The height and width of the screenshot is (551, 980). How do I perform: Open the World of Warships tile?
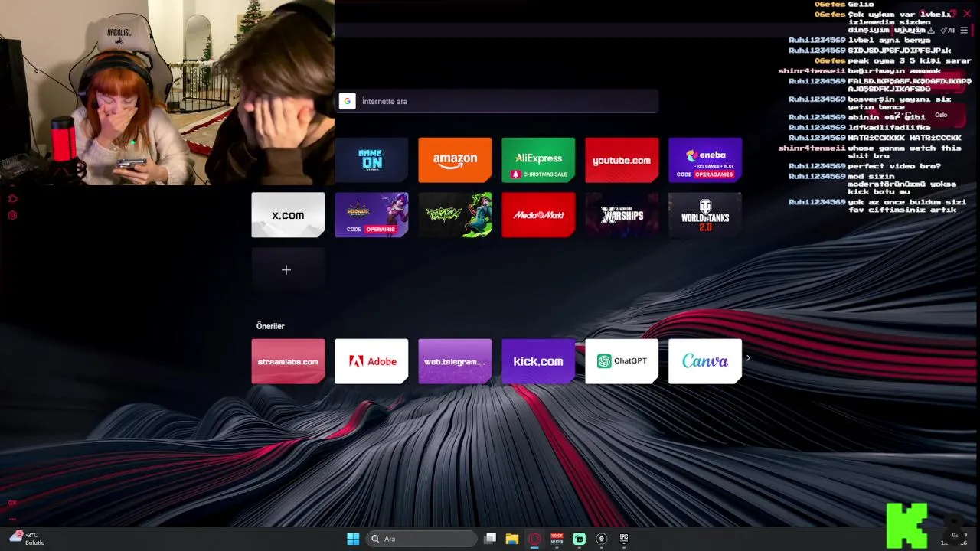tap(622, 215)
